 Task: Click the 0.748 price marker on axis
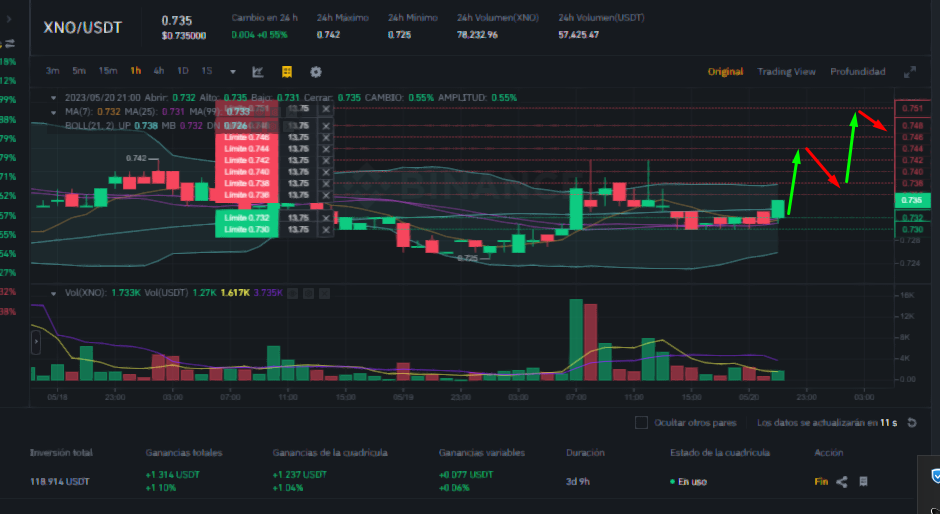pos(912,125)
